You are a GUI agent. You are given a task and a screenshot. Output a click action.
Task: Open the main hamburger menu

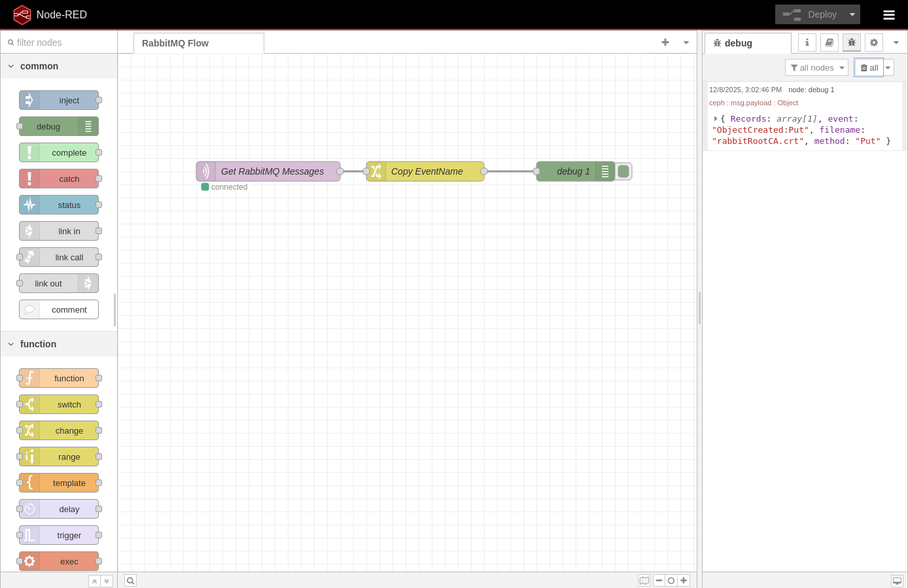coord(888,15)
